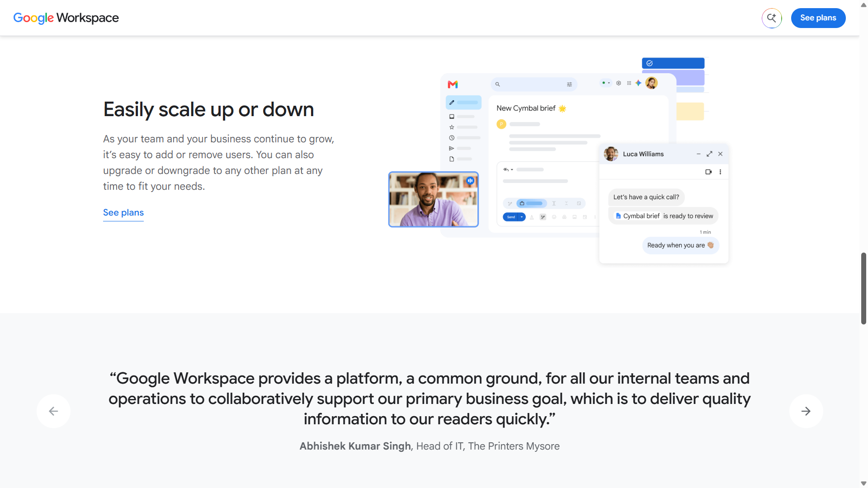Click the scrollbar up arrow

coord(863,4)
